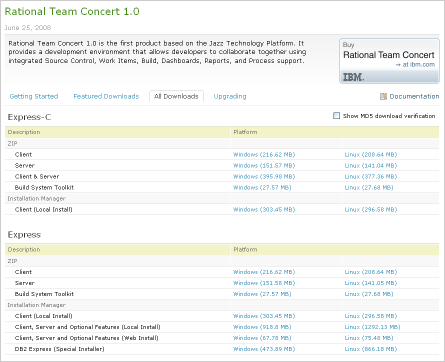Download Express-C Build System Toolkit for Linux
The height and width of the screenshot is (362, 445).
(369, 188)
